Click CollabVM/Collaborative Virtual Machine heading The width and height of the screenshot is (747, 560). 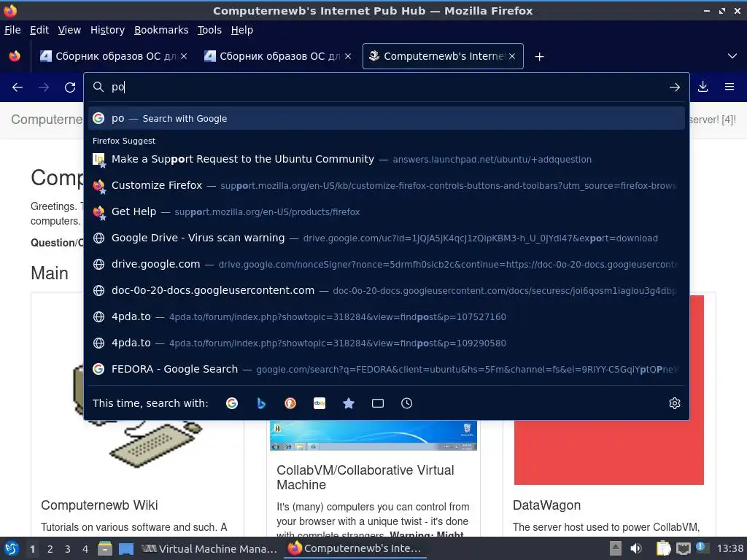click(365, 477)
